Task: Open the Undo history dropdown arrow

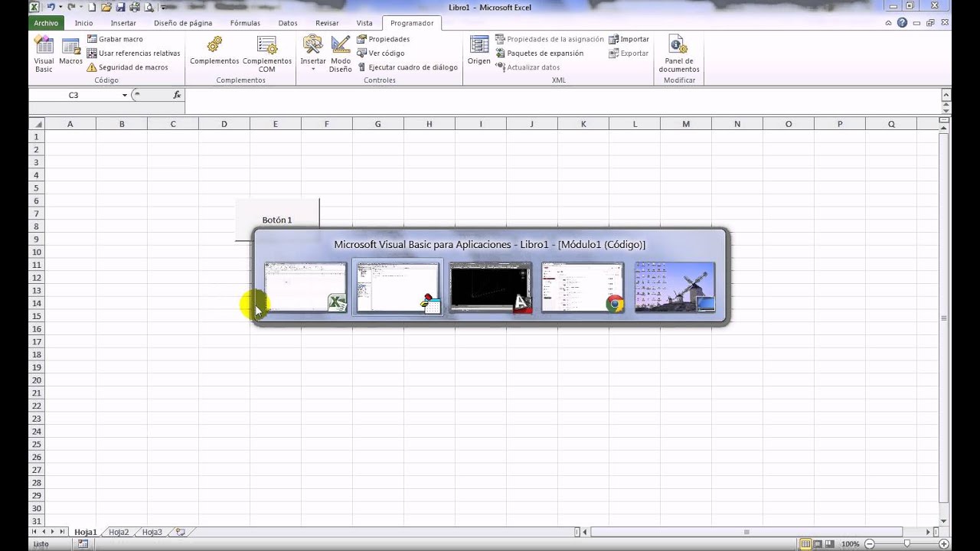Action: click(59, 7)
